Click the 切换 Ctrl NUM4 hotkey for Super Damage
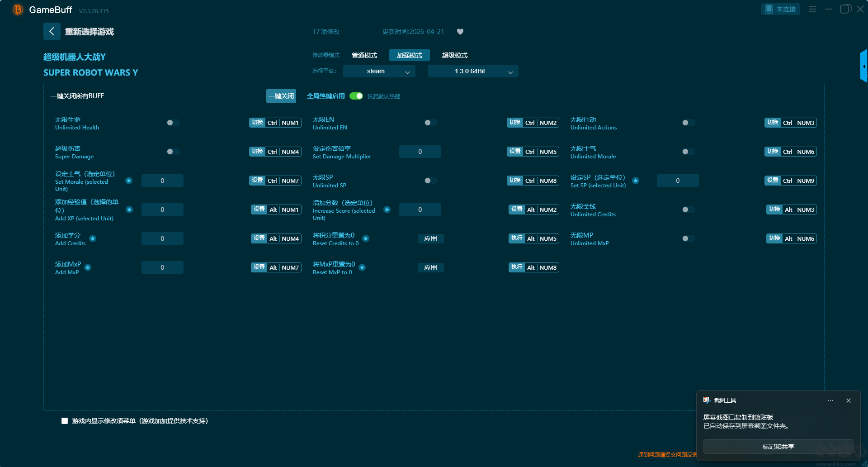This screenshot has width=868, height=467. click(275, 152)
